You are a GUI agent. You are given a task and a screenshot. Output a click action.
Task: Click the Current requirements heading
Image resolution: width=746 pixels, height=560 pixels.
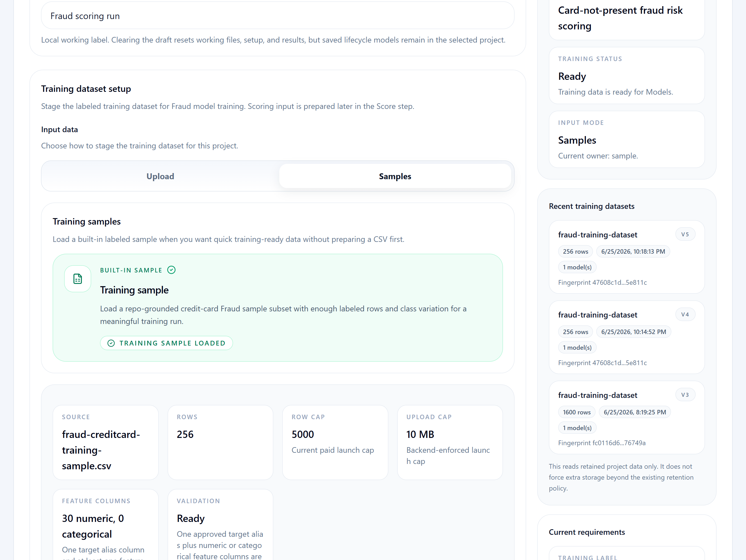point(586,532)
